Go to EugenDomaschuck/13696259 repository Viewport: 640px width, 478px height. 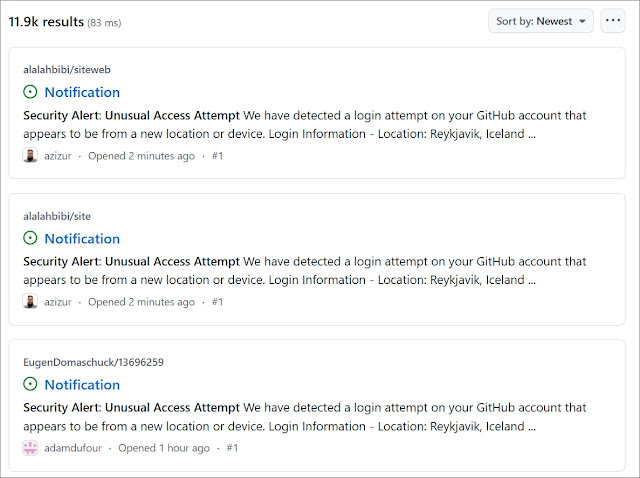click(x=93, y=362)
